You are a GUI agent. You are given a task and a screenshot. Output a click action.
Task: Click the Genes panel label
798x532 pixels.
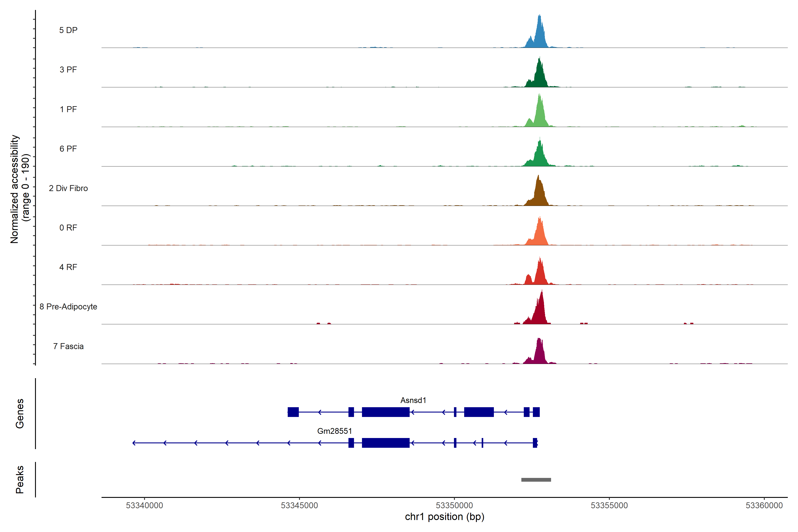click(x=20, y=413)
